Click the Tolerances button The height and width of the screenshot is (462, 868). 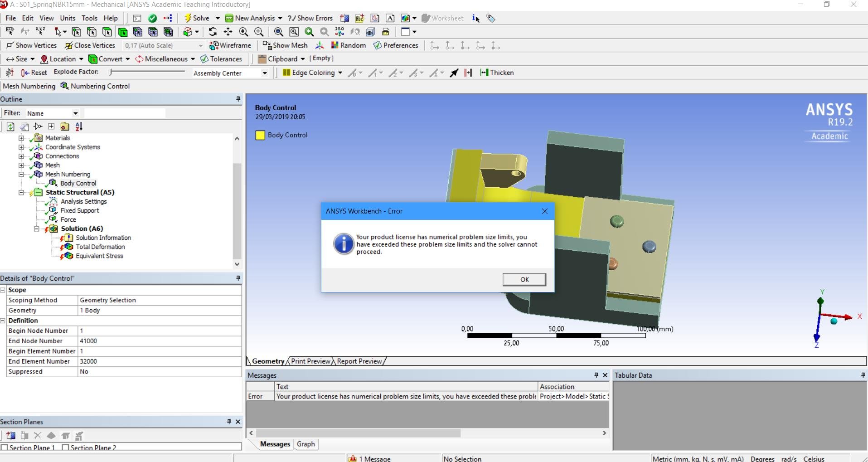coord(221,59)
